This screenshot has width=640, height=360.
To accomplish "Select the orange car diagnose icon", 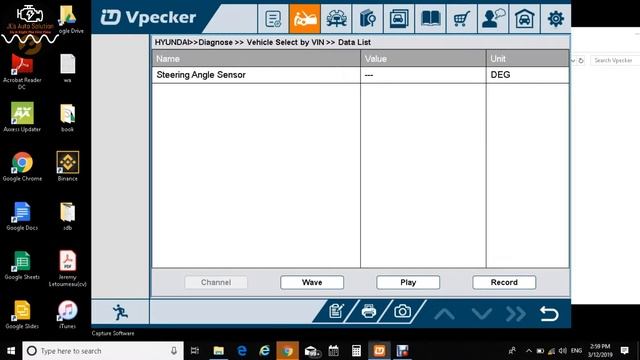I will point(304,19).
